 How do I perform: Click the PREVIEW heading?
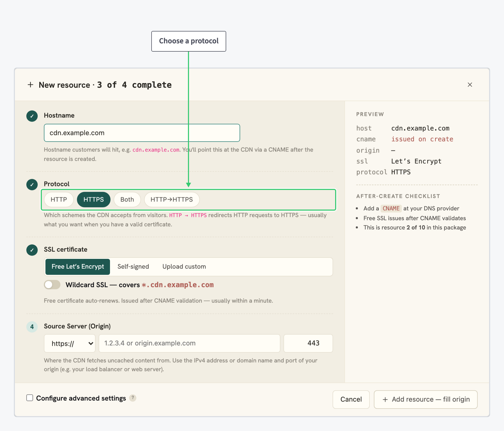tap(370, 114)
